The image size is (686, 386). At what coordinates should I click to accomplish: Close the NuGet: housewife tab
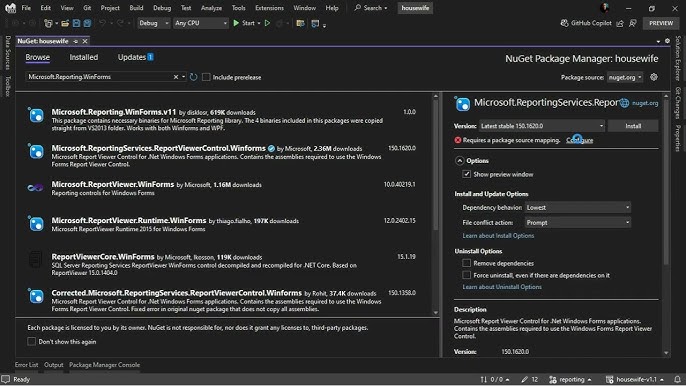(x=85, y=41)
